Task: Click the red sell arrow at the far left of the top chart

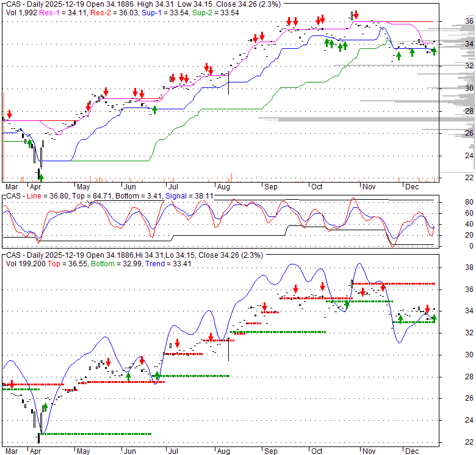Action: (x=9, y=114)
